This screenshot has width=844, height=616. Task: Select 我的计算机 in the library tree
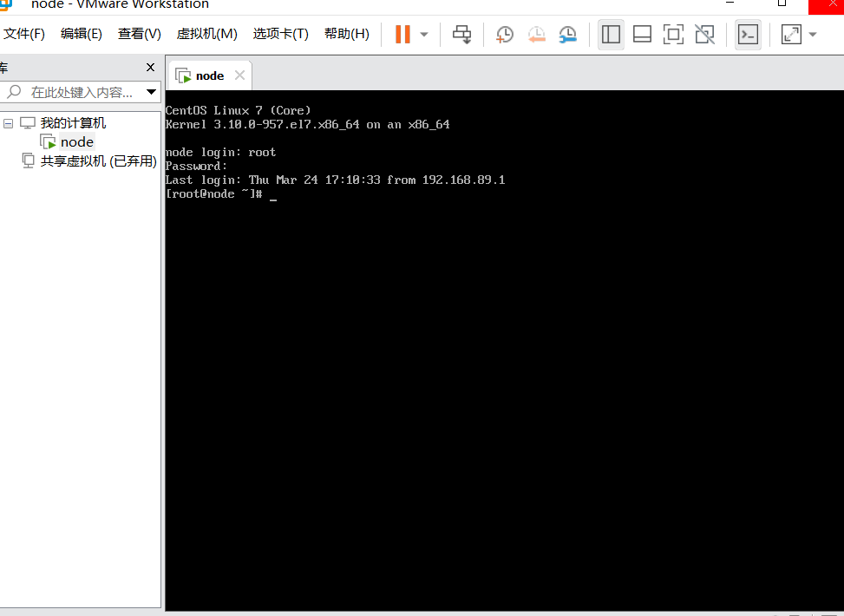click(73, 123)
